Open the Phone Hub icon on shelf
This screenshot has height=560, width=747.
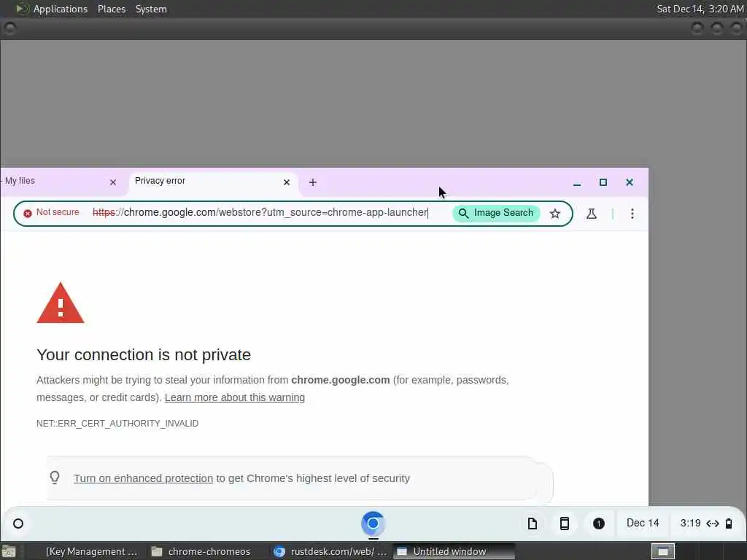[565, 524]
